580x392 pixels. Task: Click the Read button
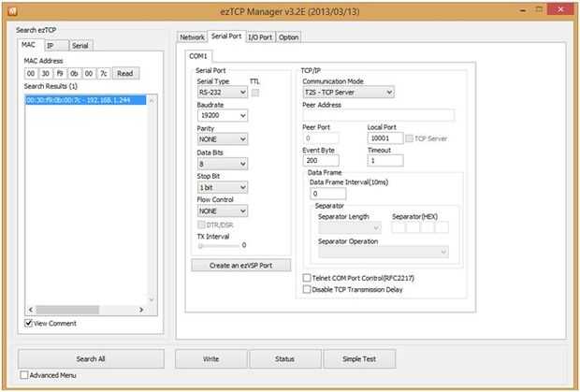125,73
